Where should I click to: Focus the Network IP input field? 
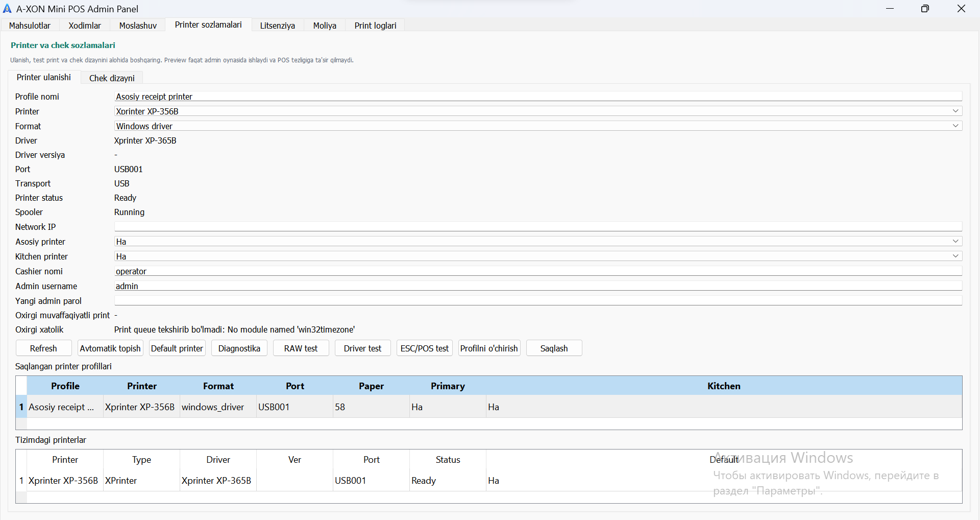tap(537, 227)
